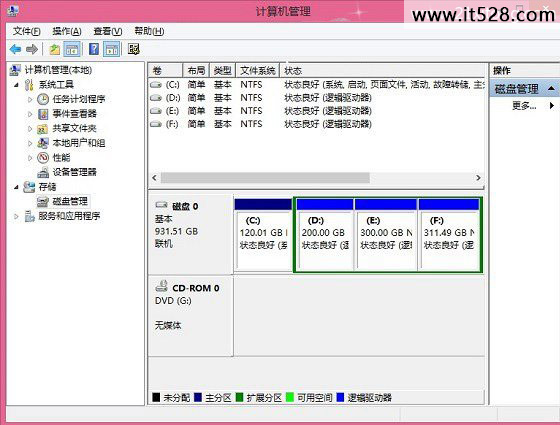
Task: Expand the 本地用户和组 node
Action: coord(30,144)
